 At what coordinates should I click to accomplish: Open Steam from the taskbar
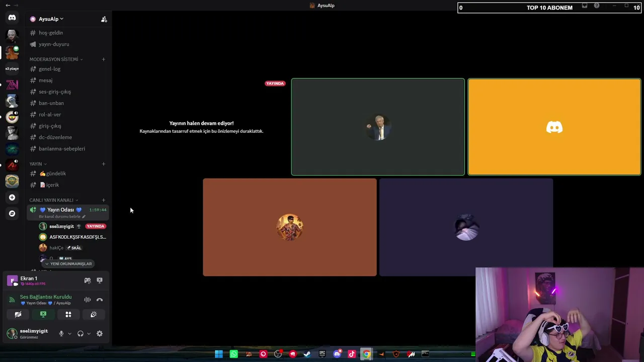click(307, 354)
